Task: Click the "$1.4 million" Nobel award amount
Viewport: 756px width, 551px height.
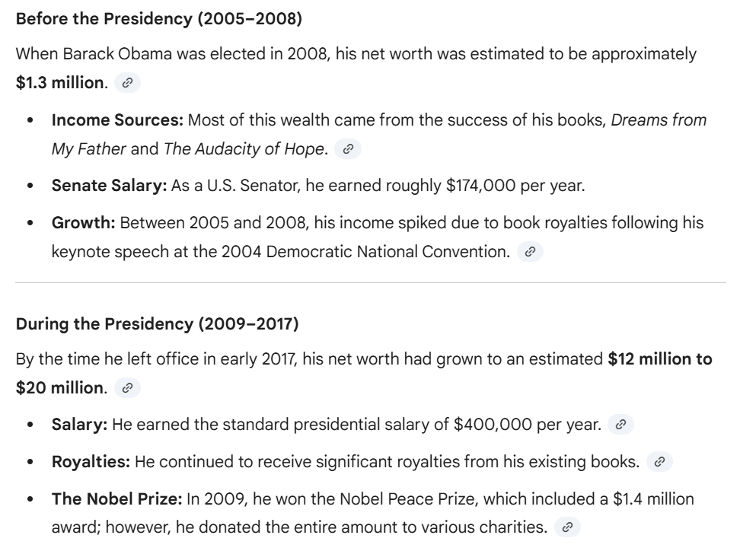Action: [653, 499]
